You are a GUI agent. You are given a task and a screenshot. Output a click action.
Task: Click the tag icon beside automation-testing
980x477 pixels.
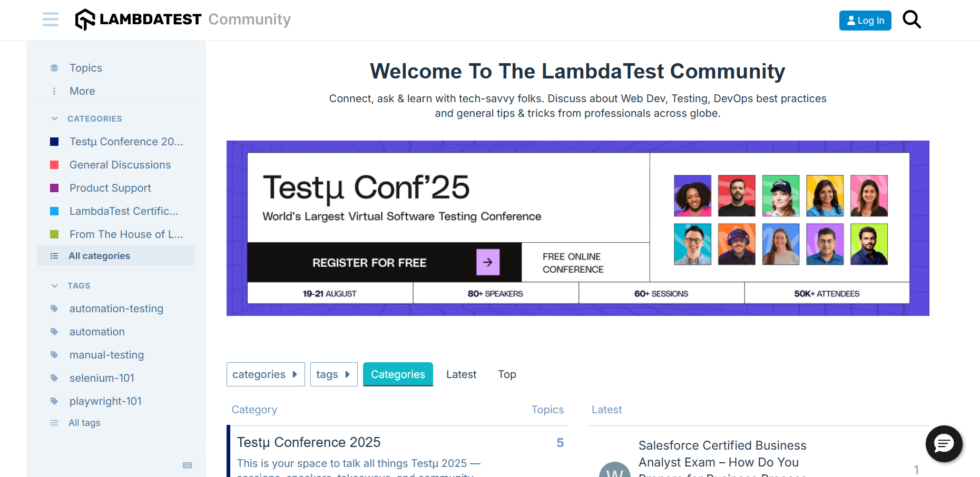(x=54, y=309)
